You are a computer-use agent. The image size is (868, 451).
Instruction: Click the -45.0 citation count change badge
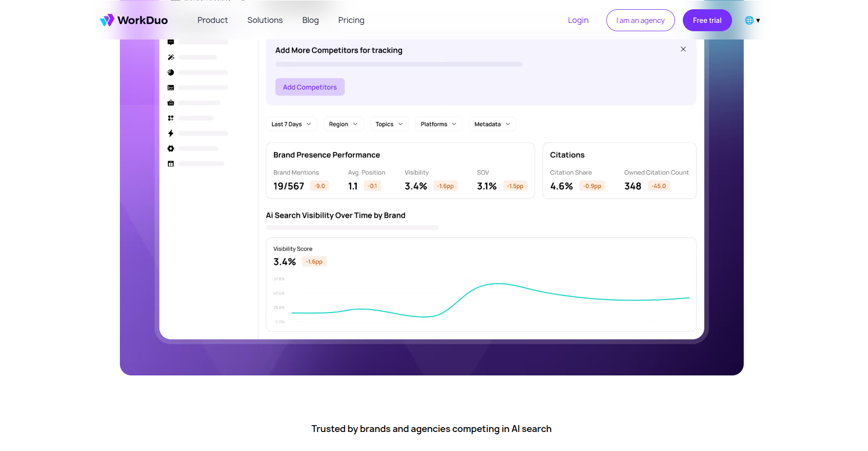[659, 186]
